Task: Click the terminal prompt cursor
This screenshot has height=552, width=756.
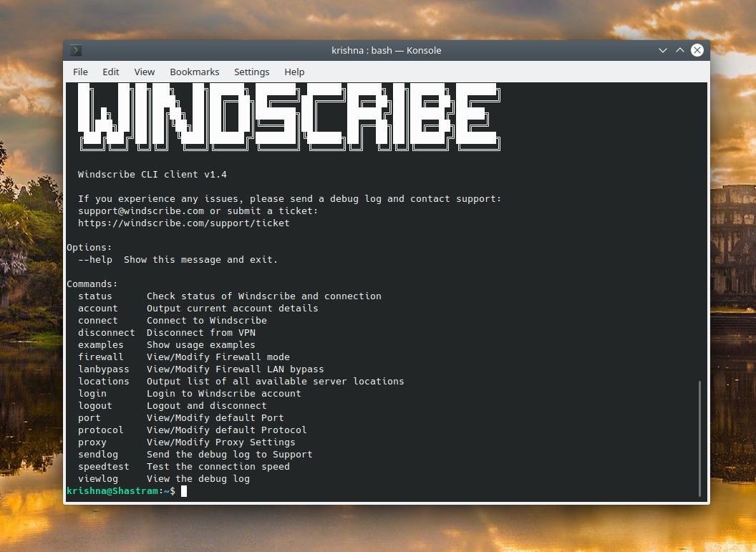Action: pyautogui.click(x=184, y=491)
